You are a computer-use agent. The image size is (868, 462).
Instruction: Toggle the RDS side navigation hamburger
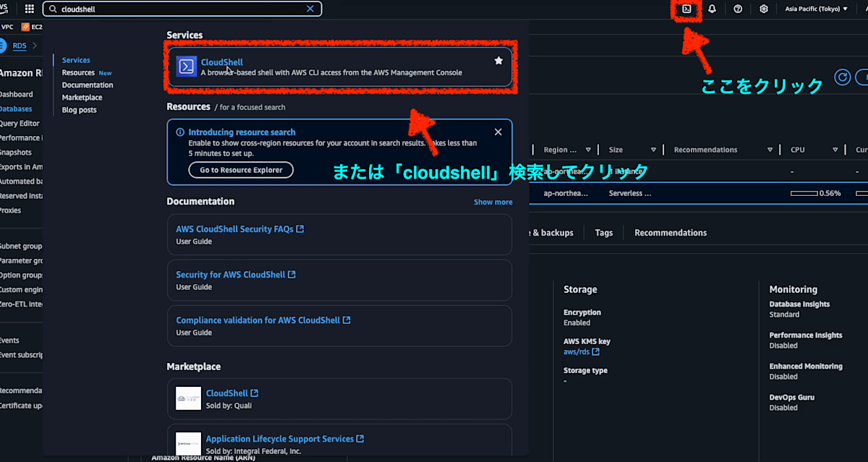(2, 46)
